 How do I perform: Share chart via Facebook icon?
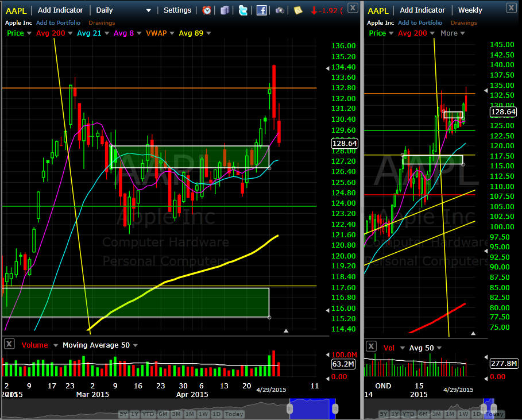[x=261, y=10]
